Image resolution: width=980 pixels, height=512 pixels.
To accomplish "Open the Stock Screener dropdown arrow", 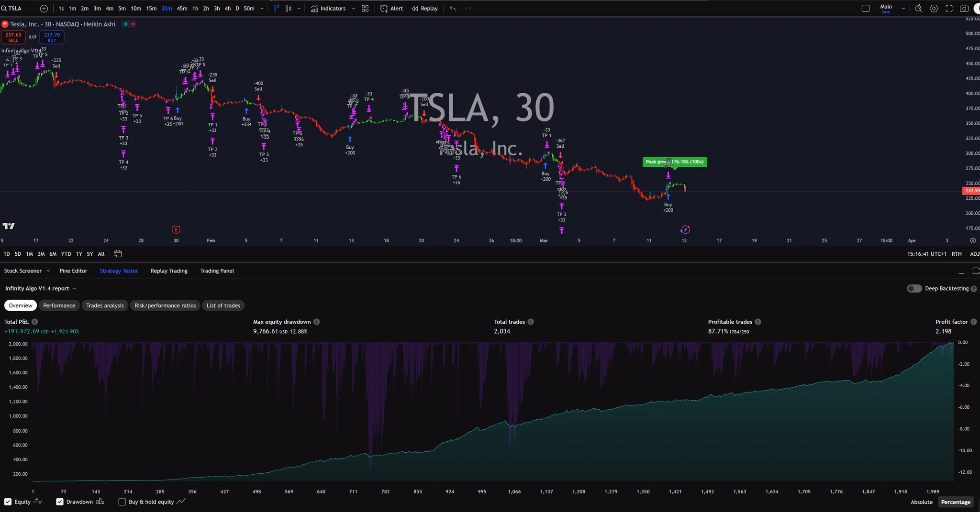I will [48, 271].
